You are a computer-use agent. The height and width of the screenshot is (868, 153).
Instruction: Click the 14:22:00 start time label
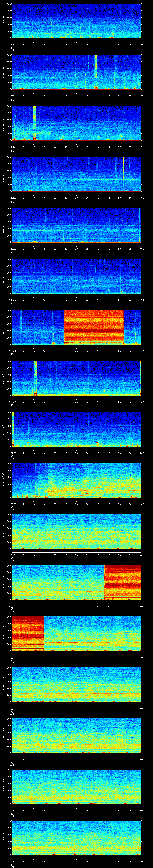point(12,453)
